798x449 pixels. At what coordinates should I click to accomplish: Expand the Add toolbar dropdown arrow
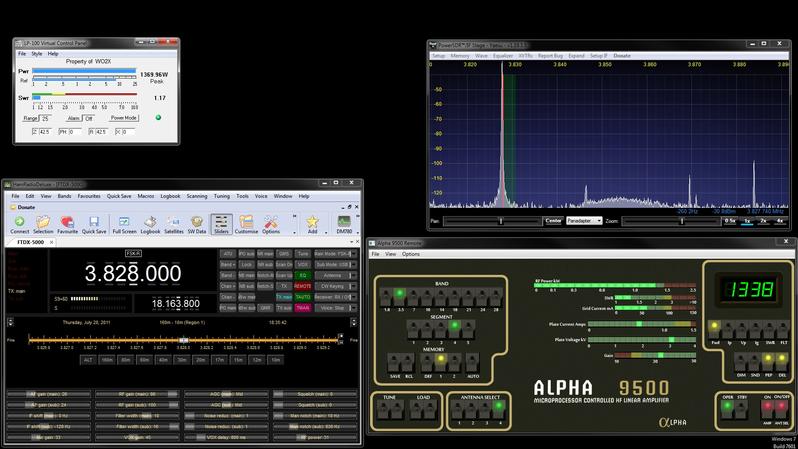(x=326, y=233)
